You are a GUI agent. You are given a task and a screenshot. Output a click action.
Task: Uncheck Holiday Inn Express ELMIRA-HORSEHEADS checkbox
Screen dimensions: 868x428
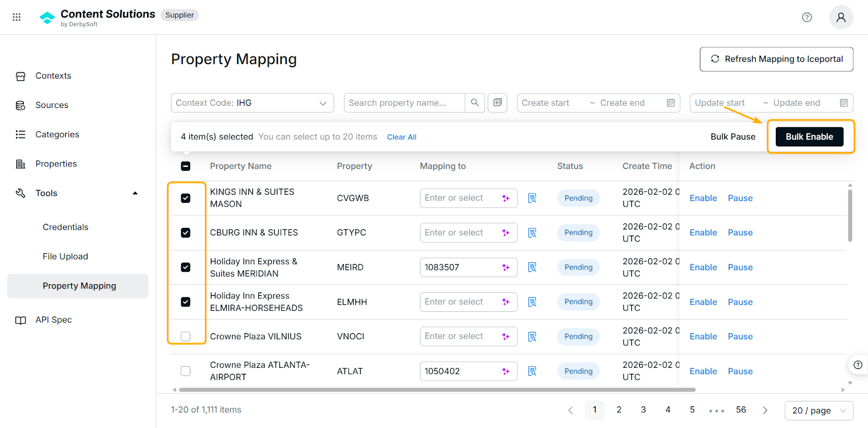186,302
